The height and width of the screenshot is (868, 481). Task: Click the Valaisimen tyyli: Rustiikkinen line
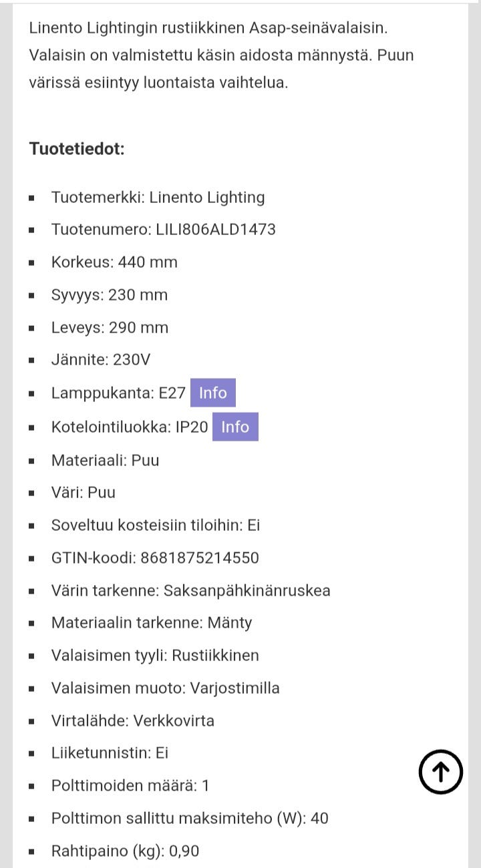(x=155, y=656)
